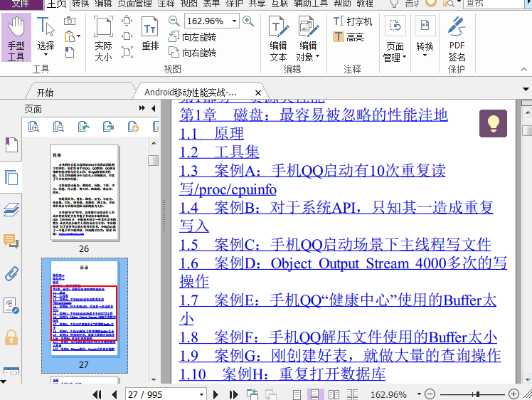The width and height of the screenshot is (532, 400).
Task: Switch to single page view mode
Action: [297, 394]
